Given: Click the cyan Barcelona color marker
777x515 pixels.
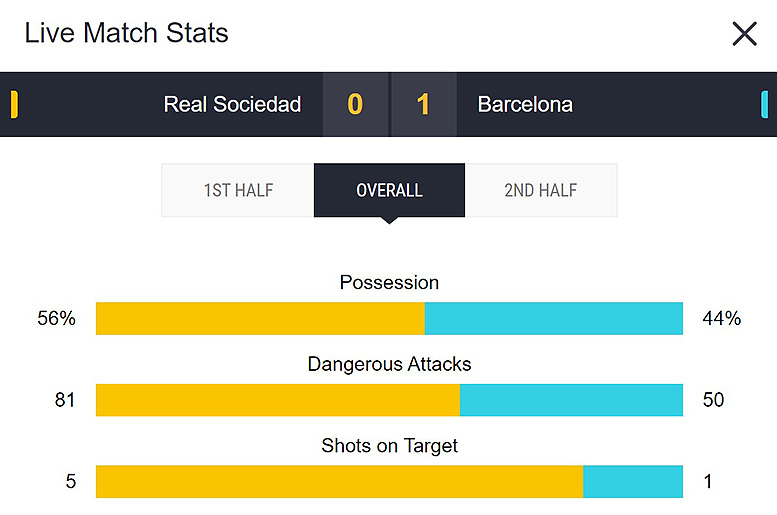Looking at the screenshot, I should tap(764, 105).
